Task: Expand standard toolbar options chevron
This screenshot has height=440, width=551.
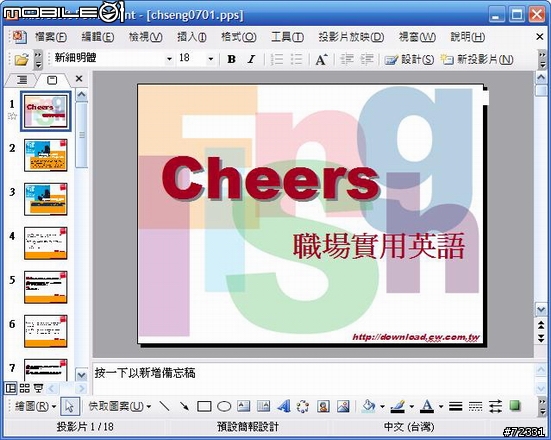Action: (x=38, y=59)
